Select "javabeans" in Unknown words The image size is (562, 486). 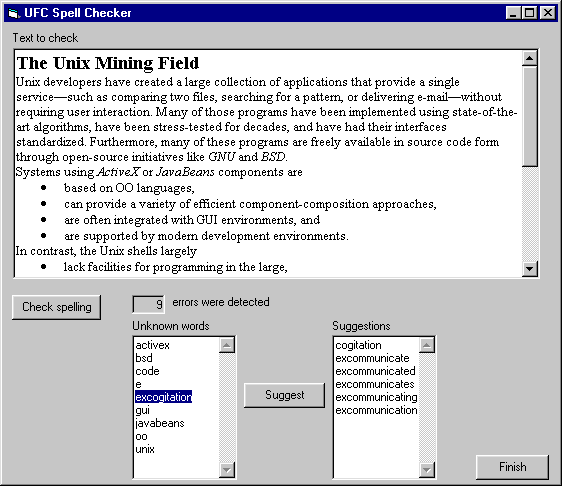click(159, 423)
